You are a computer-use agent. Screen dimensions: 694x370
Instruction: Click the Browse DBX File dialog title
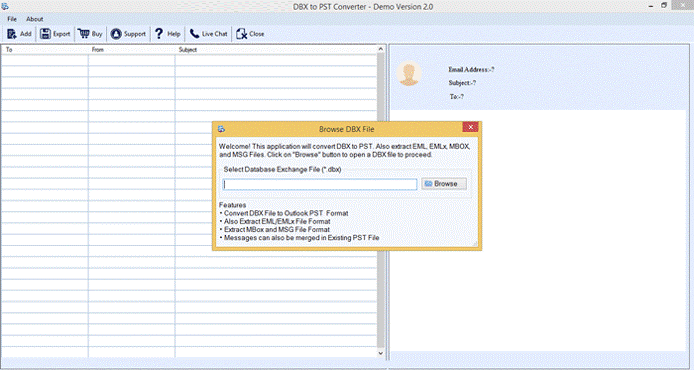[x=347, y=129]
